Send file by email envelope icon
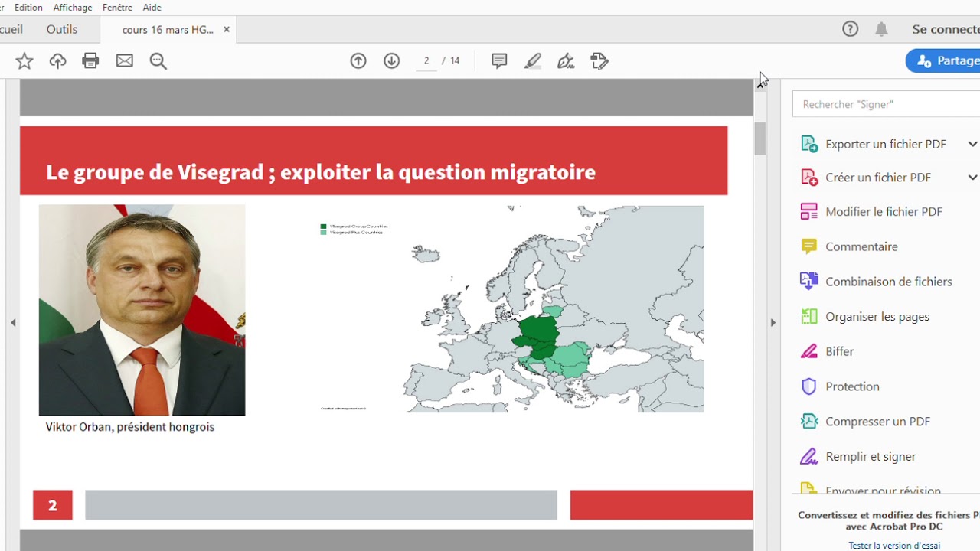This screenshot has width=980, height=551. 124,61
